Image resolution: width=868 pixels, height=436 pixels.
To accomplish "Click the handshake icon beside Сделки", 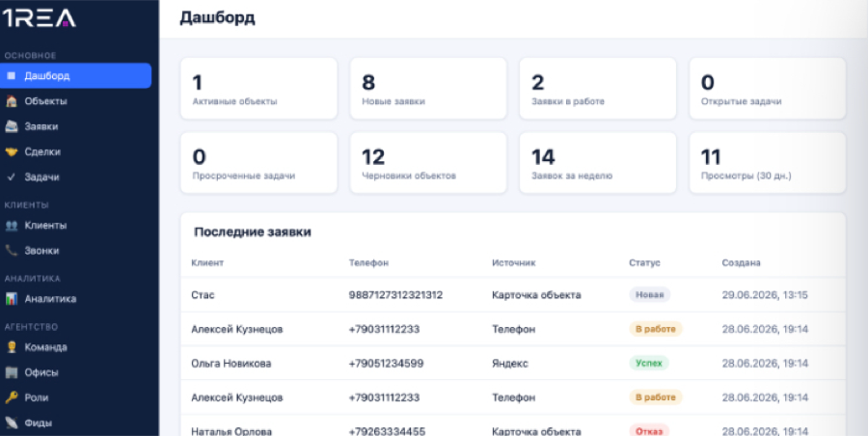I will (x=11, y=151).
